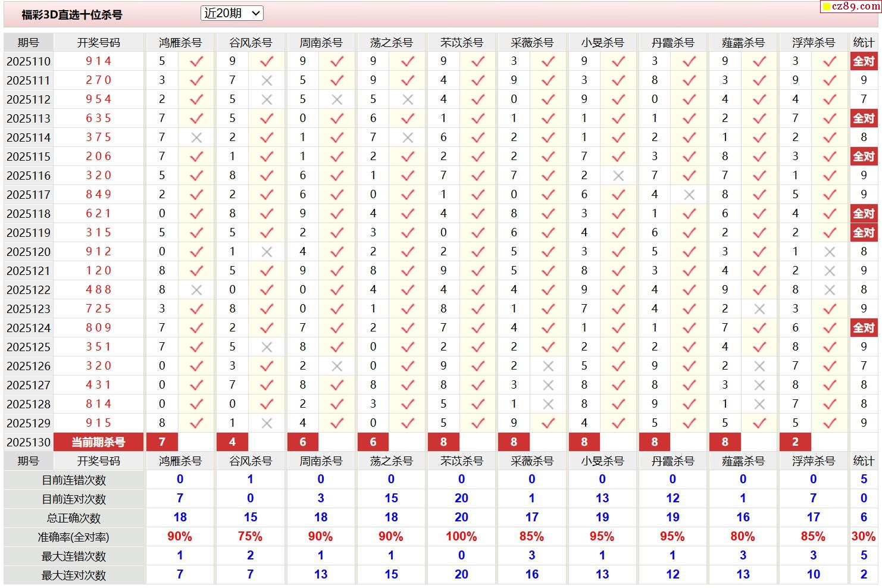
Task: Click draw number 914 in row 2025110
Action: pos(99,61)
